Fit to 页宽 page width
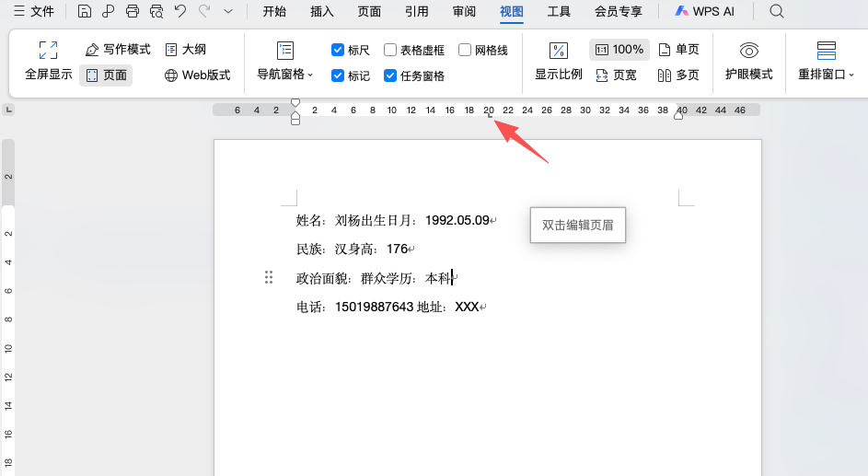The image size is (868, 476). coord(616,75)
